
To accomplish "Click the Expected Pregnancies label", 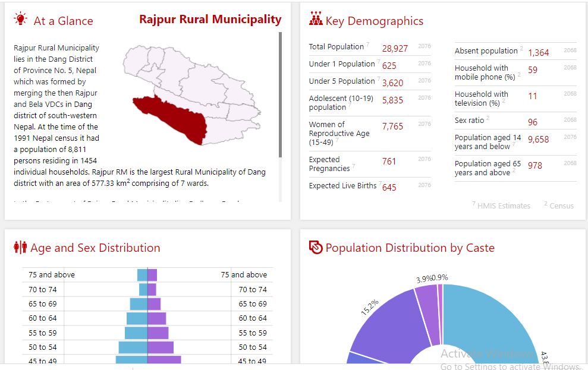I will point(329,164).
